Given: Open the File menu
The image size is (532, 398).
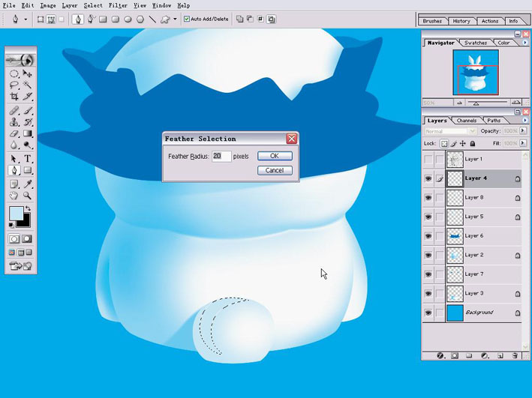Looking at the screenshot, I should tap(9, 5).
